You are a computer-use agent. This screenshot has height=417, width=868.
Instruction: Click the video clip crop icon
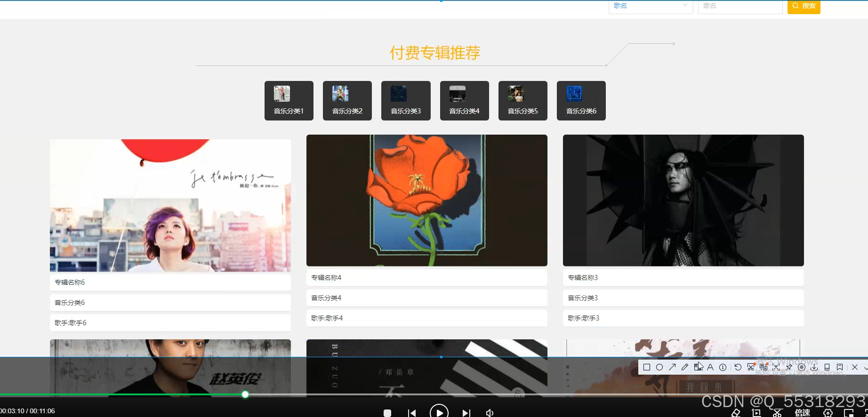click(x=756, y=413)
